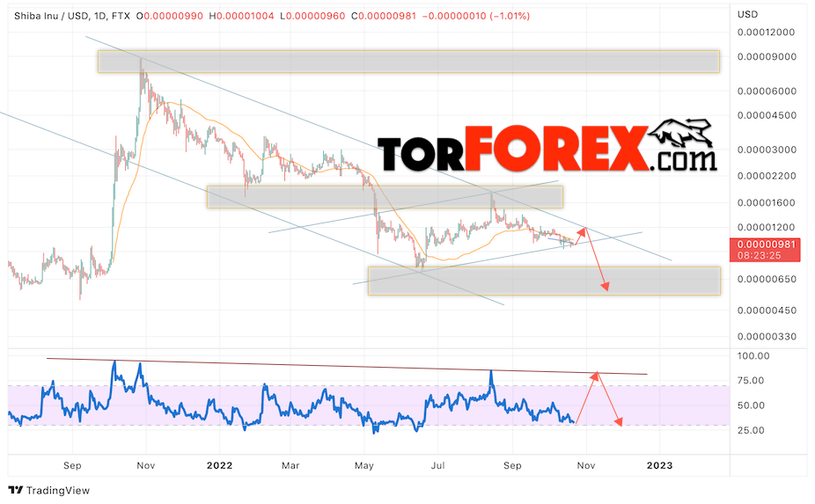815x504 pixels.
Task: Click the 0.00002200 price axis label
Action: click(x=767, y=176)
